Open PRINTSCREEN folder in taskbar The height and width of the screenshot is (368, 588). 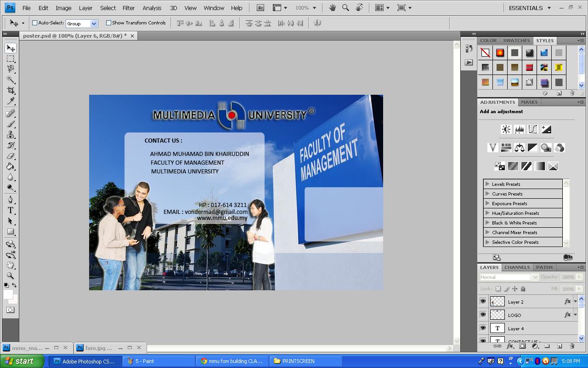point(305,361)
